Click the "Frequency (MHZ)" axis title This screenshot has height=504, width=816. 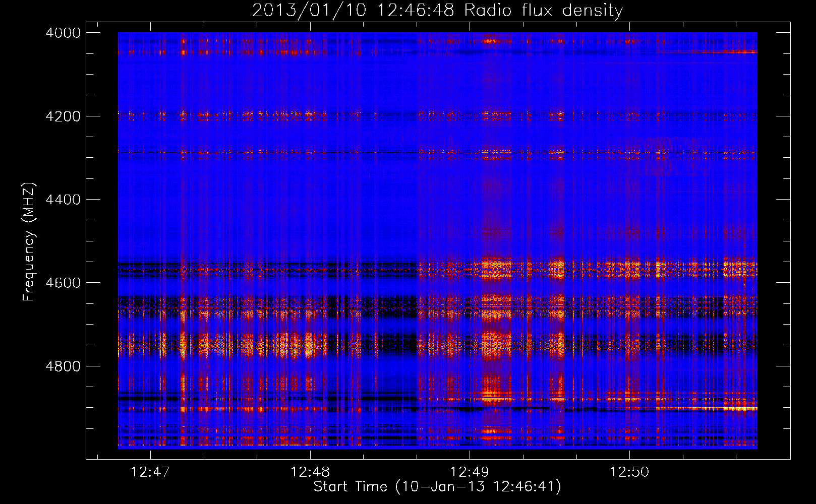point(29,242)
